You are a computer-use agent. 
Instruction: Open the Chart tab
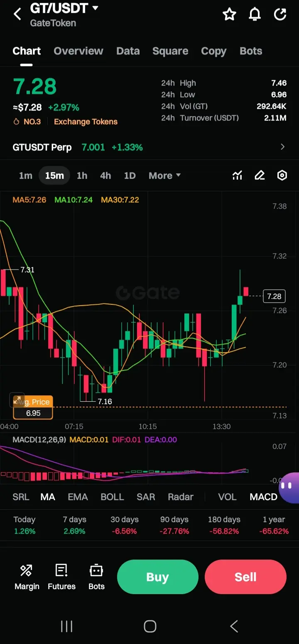click(x=27, y=51)
